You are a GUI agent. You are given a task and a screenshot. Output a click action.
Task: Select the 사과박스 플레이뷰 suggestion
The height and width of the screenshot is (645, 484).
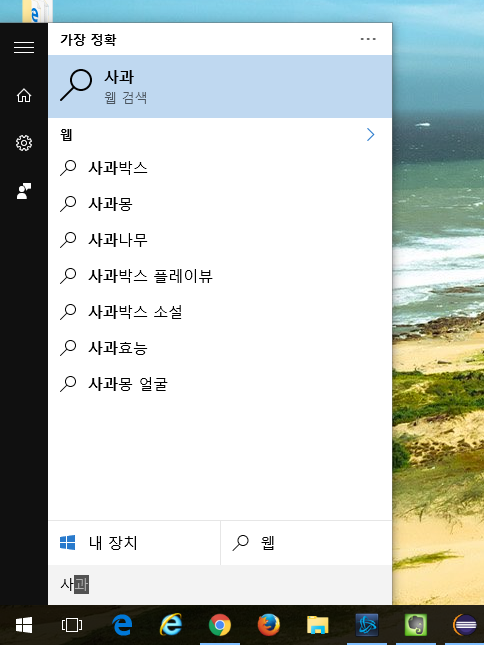click(220, 276)
